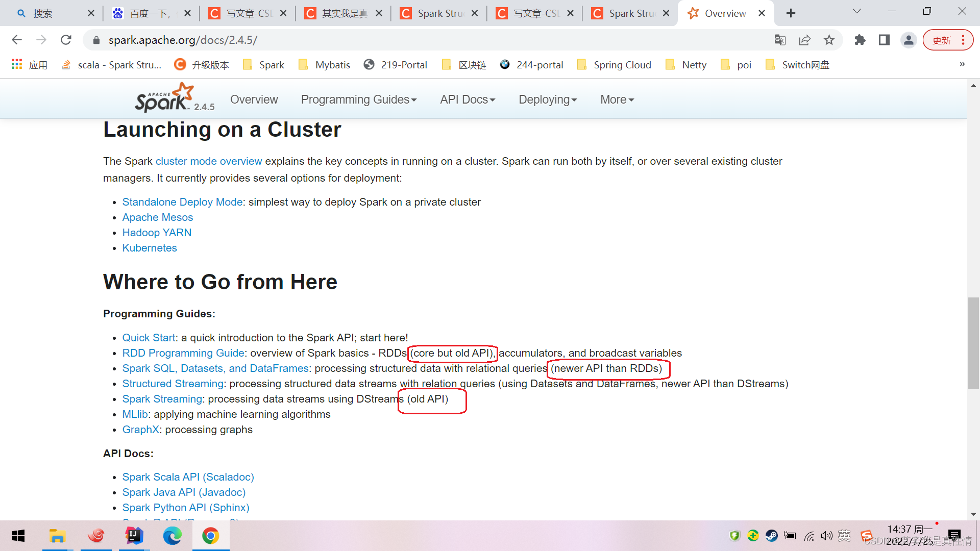Open the poi bookmark folder
The height and width of the screenshot is (551, 980).
point(736,65)
